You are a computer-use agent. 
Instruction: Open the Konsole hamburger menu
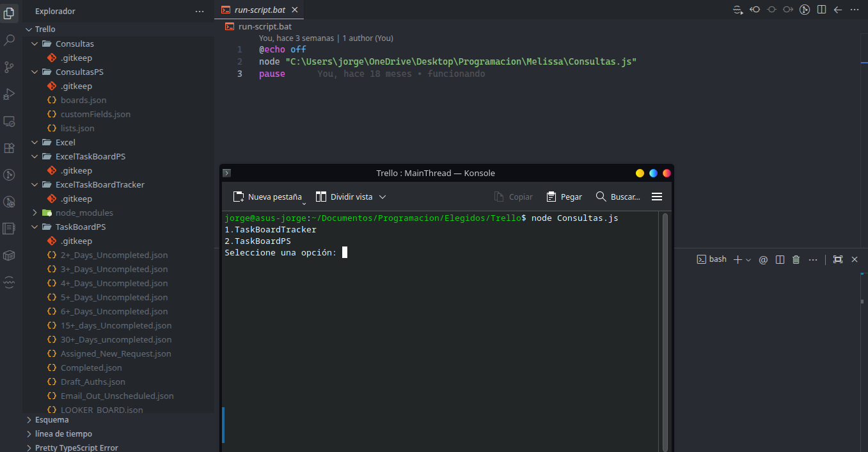tap(656, 197)
